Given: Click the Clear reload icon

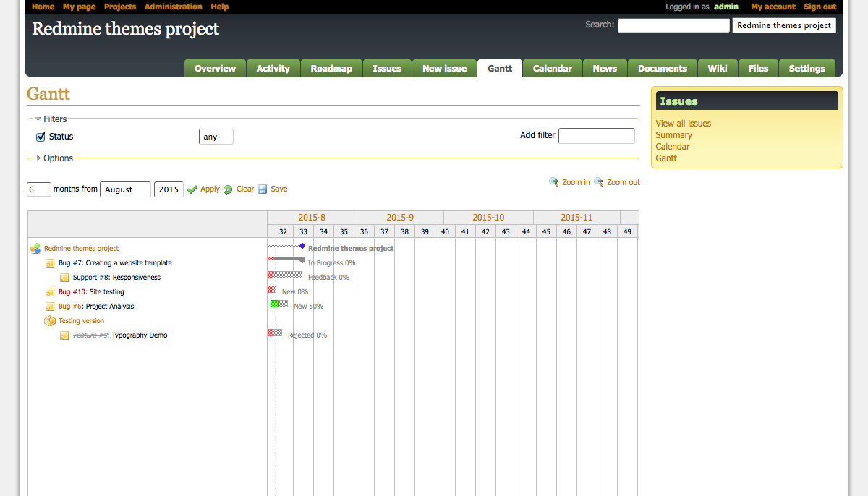Looking at the screenshot, I should pyautogui.click(x=228, y=189).
